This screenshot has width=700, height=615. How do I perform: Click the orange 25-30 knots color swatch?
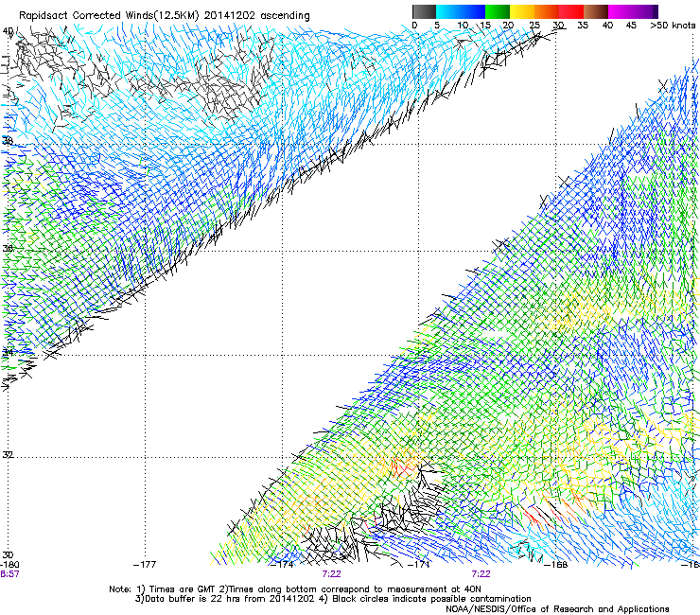pyautogui.click(x=547, y=11)
